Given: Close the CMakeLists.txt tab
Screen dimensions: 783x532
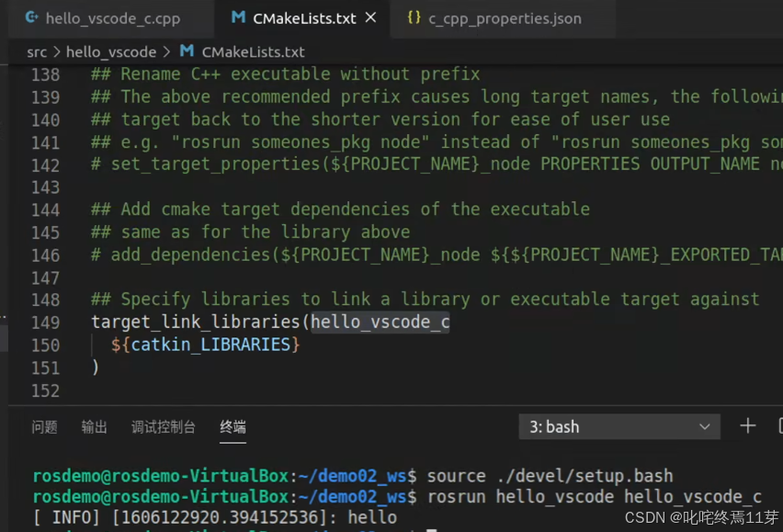Looking at the screenshot, I should [x=370, y=18].
